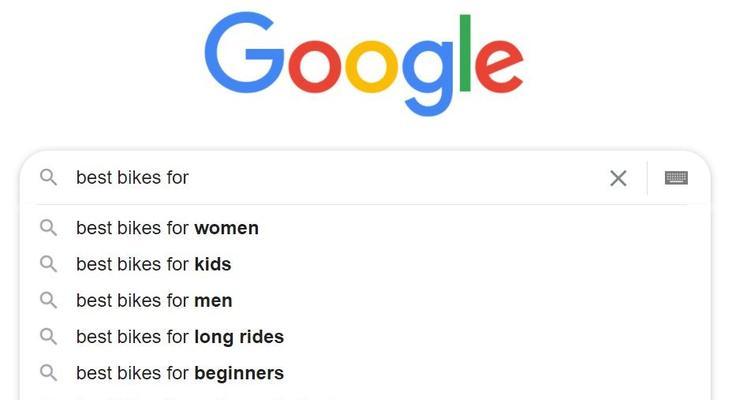The image size is (732, 400).
Task: Click the Google logo
Action: [364, 64]
